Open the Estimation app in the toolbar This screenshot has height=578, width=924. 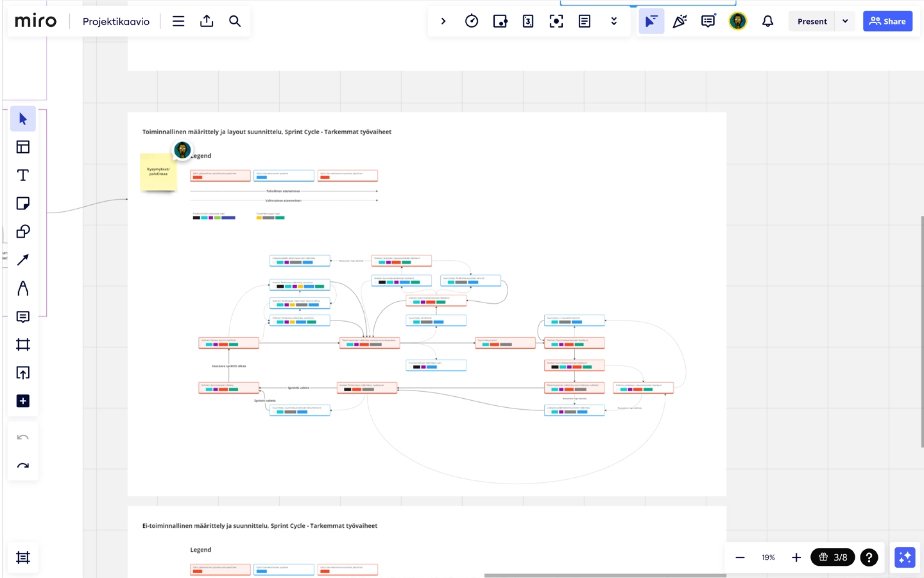(528, 21)
